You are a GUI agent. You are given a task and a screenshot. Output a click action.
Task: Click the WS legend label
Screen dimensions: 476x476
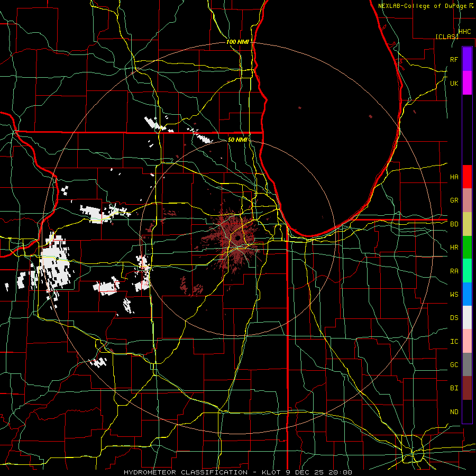coord(454,294)
